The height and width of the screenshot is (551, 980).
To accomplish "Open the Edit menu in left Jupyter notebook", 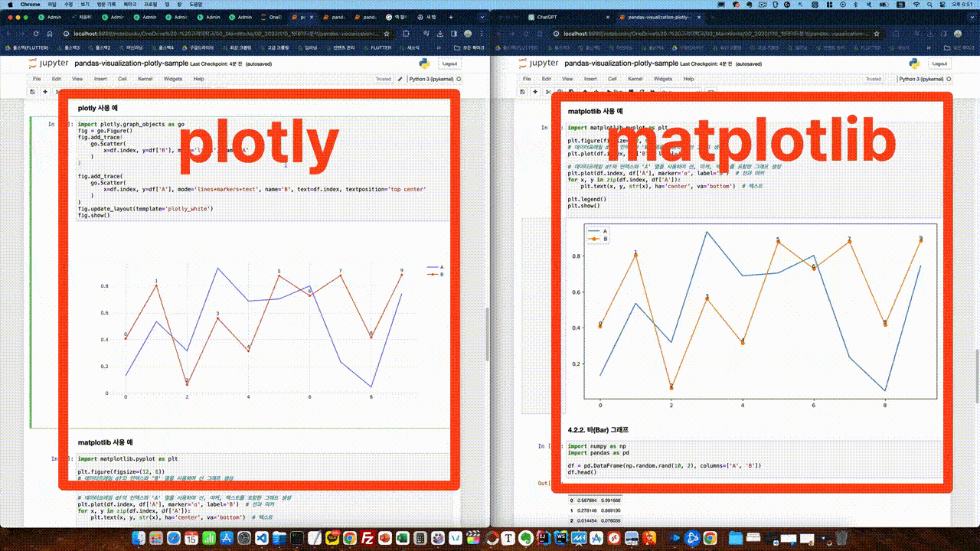I will coord(56,79).
